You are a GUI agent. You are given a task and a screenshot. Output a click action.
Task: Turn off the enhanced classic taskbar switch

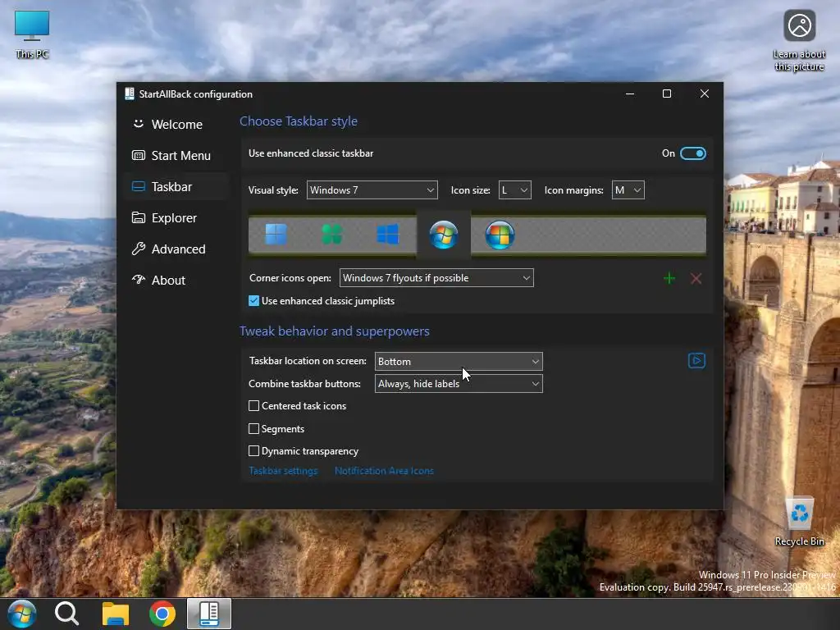(x=693, y=153)
